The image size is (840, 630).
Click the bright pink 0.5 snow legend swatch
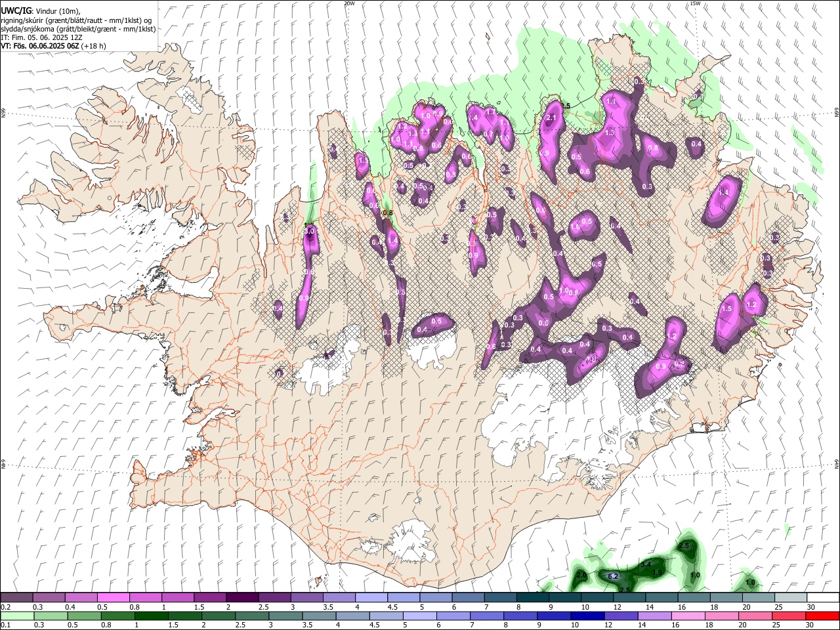point(114,598)
